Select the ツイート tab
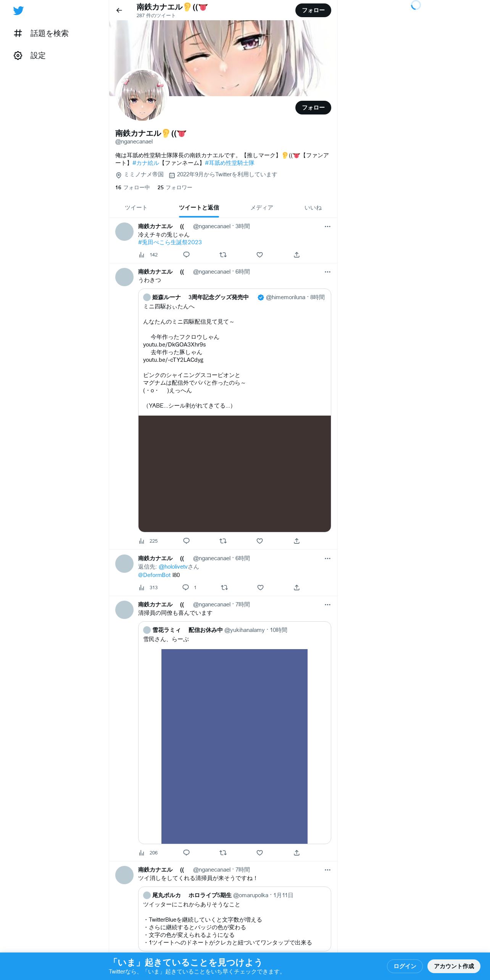 pyautogui.click(x=136, y=208)
